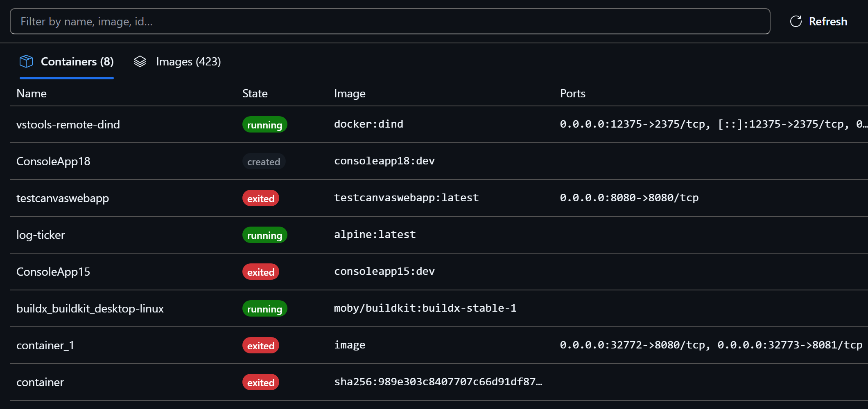Select the ConsoleApp18 container name

tap(53, 162)
